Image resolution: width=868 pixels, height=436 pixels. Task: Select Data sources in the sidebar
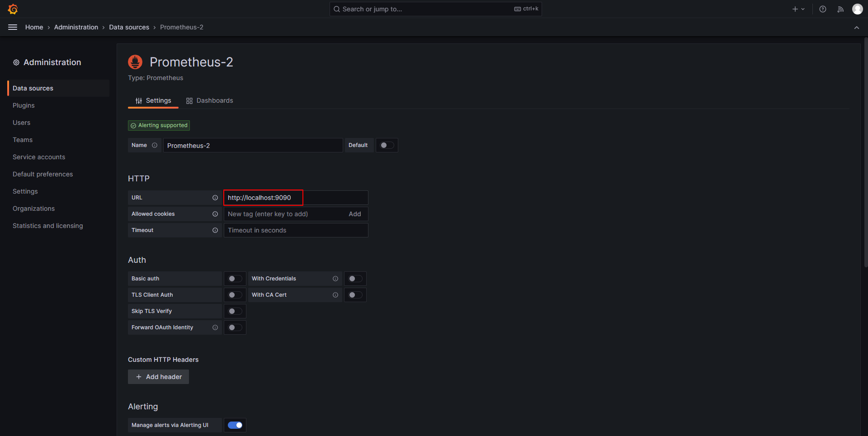coord(58,88)
